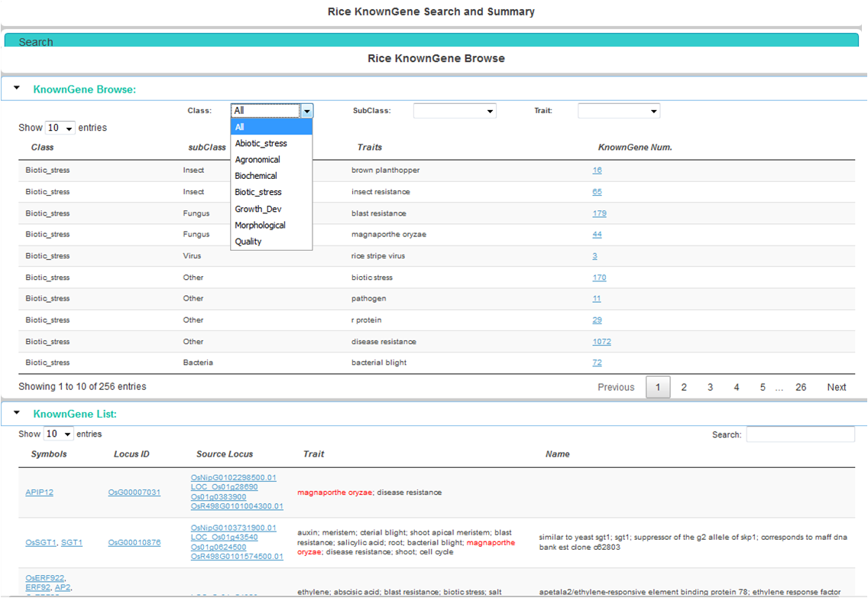
Task: Go to page 4 of browse table
Action: pyautogui.click(x=737, y=388)
